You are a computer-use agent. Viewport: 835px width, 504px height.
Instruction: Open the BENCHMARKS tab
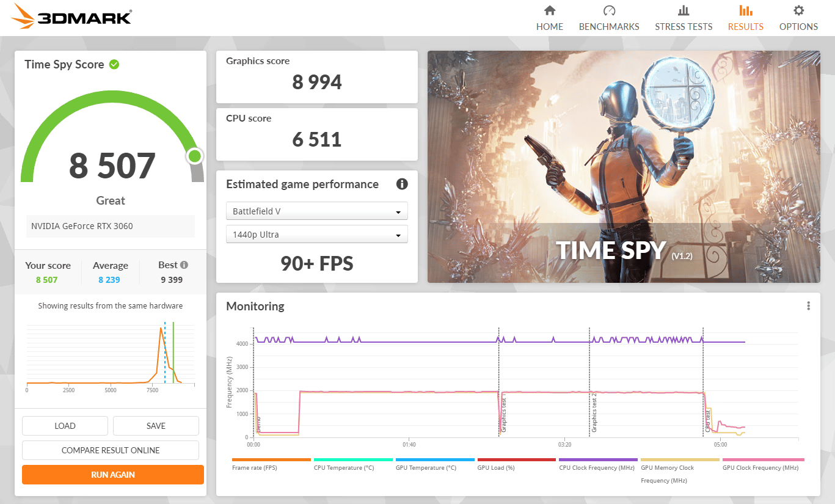click(609, 26)
